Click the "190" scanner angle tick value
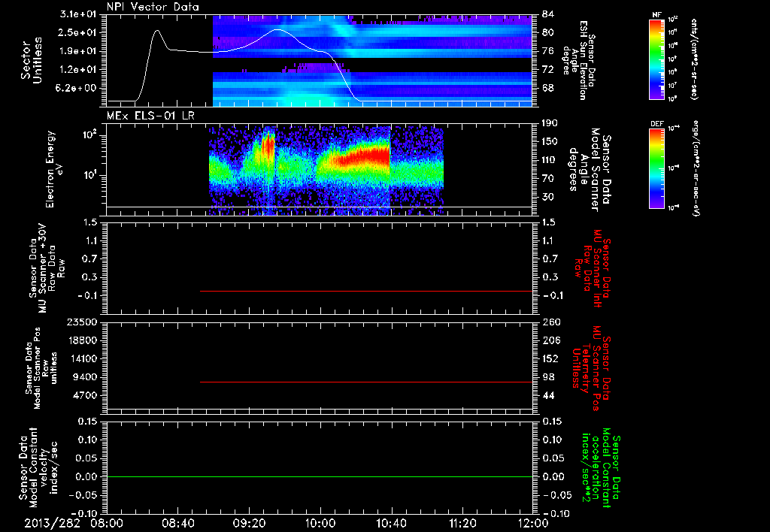Viewport: 770px width, 532px height. tap(550, 123)
